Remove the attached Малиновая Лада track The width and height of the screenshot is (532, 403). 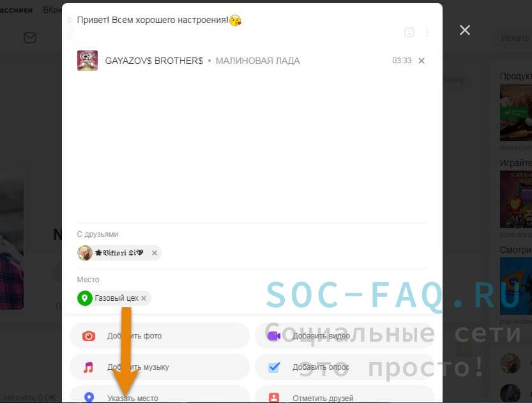tap(422, 61)
